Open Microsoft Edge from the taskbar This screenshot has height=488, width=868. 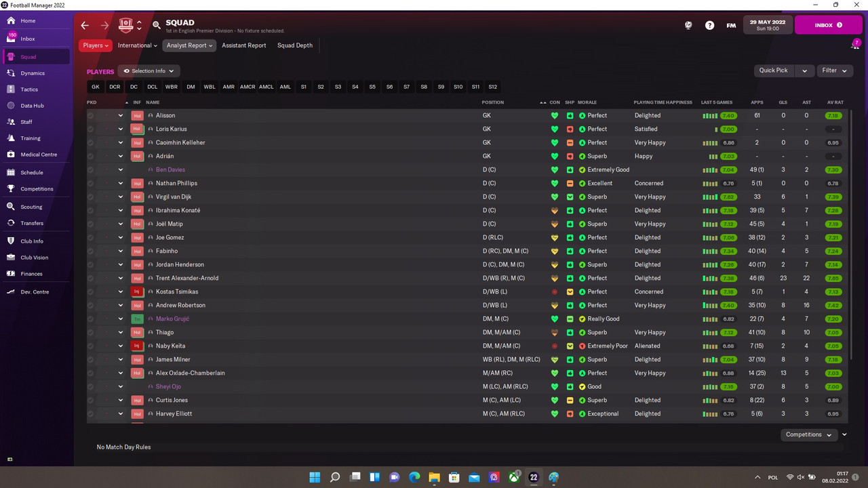coord(414,477)
